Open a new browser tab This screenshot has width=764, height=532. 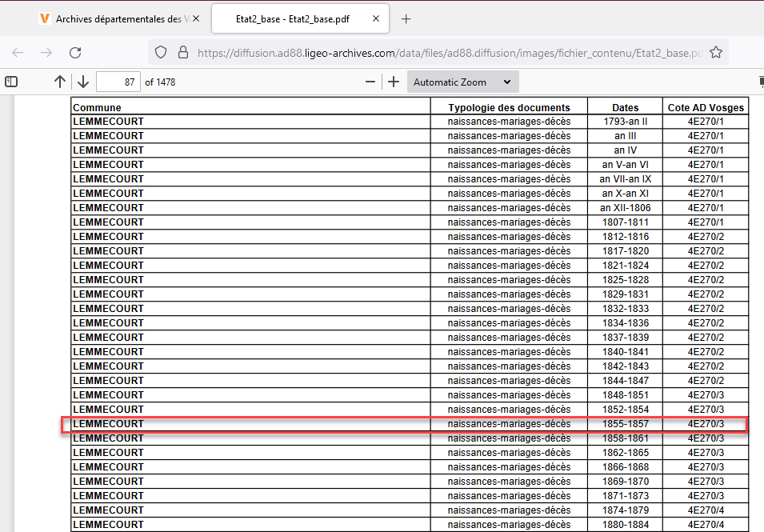406,19
